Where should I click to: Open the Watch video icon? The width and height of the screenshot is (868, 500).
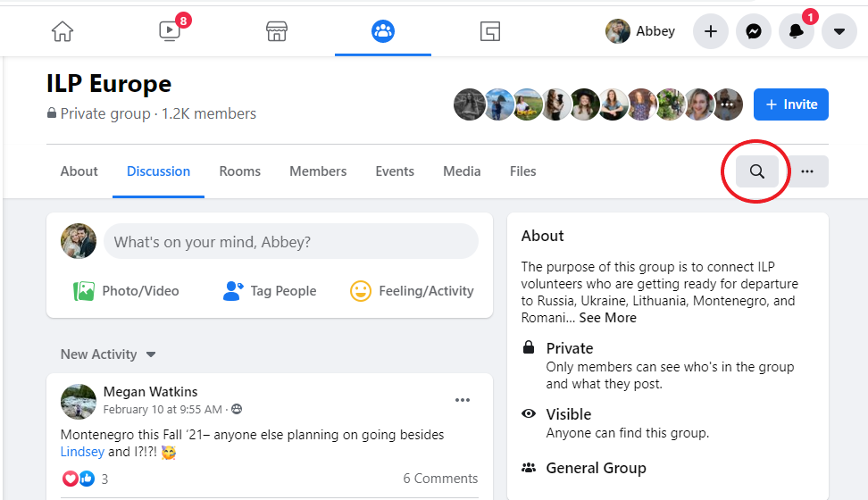(x=170, y=31)
